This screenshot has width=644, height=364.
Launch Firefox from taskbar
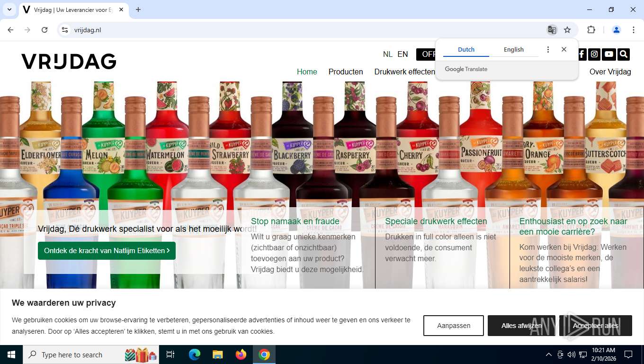click(241, 355)
